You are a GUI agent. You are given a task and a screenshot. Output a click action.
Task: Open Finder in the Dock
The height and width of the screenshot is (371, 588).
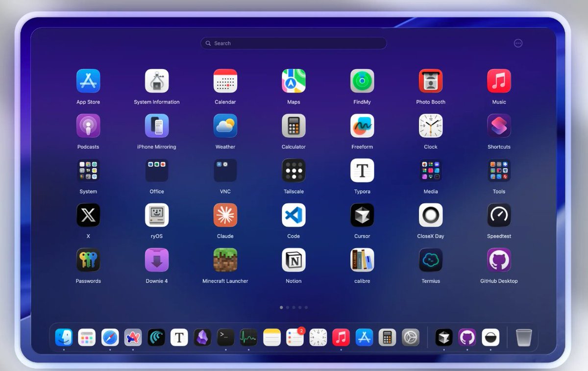pyautogui.click(x=64, y=337)
